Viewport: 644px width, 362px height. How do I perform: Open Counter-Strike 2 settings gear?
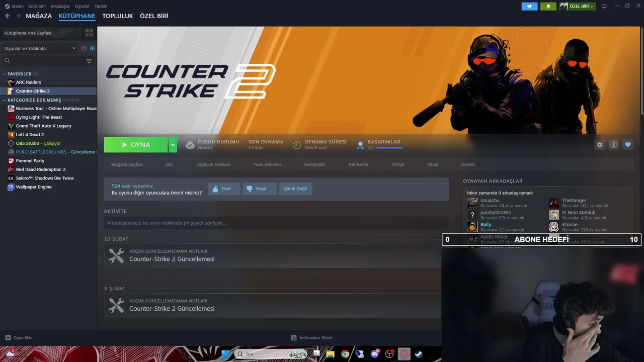click(599, 145)
